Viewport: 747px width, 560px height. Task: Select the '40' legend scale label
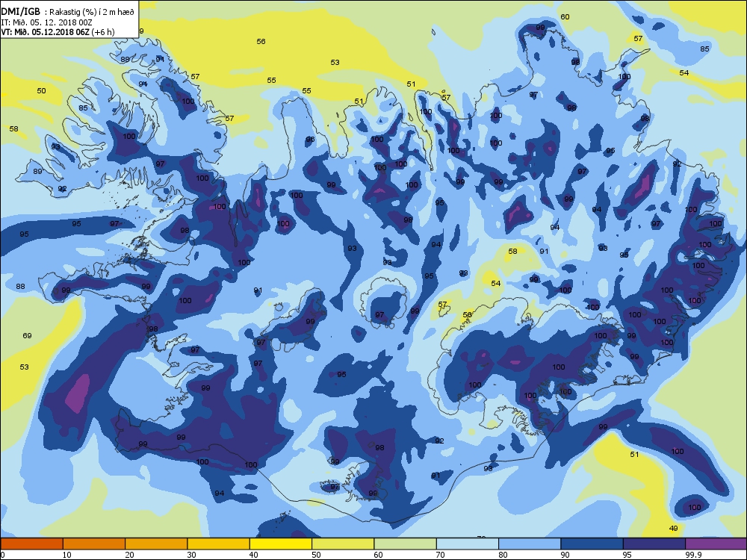(254, 554)
